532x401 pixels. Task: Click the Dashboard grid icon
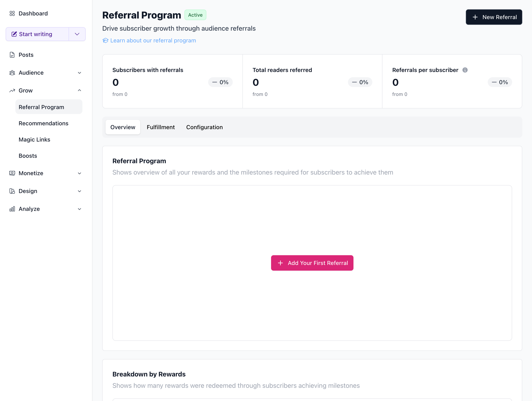pos(12,13)
